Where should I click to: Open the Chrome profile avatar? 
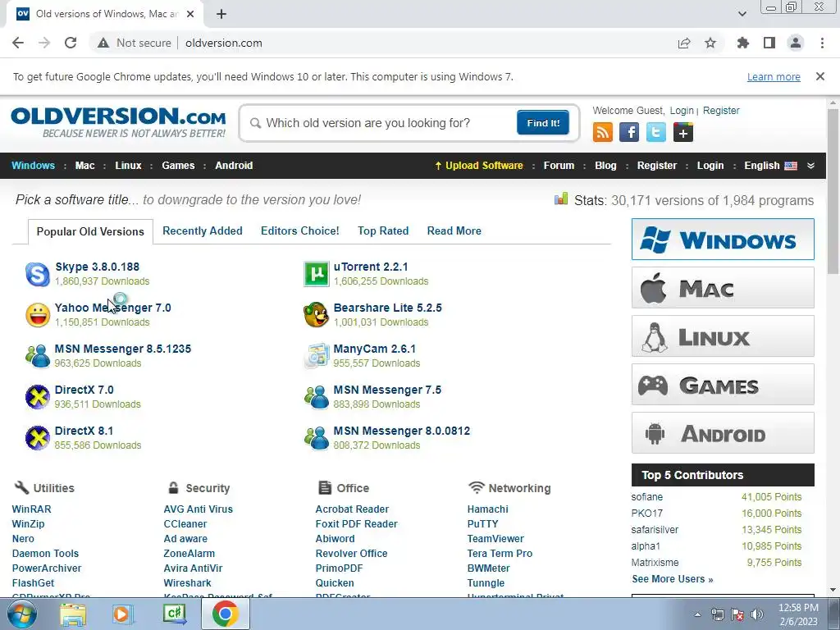pyautogui.click(x=796, y=43)
